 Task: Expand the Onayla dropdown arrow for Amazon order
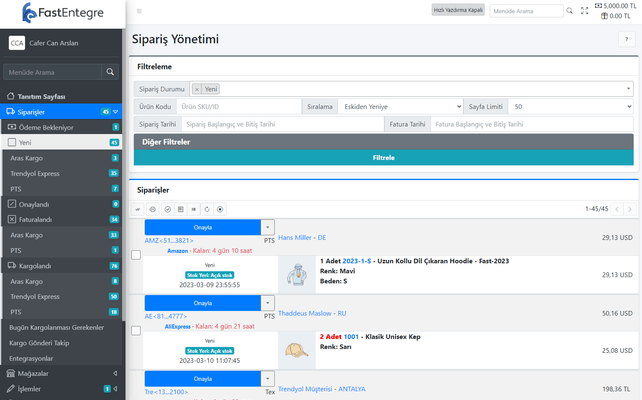(x=267, y=227)
